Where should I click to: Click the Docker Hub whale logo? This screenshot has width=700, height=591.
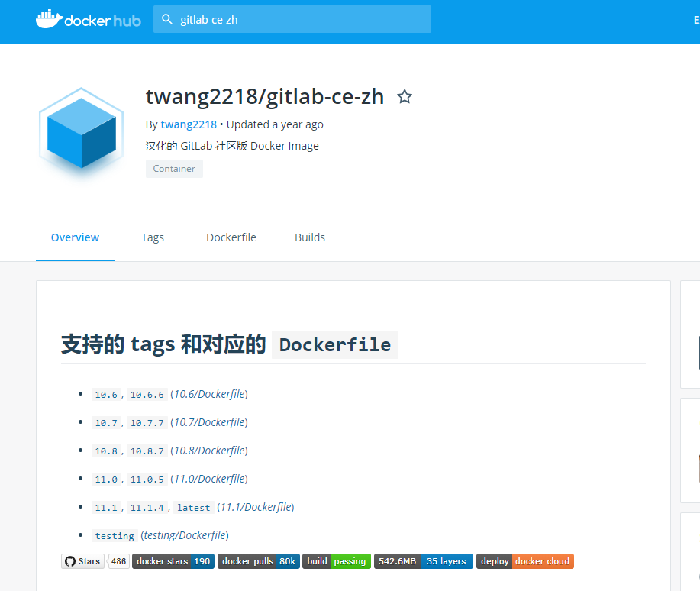pyautogui.click(x=88, y=19)
